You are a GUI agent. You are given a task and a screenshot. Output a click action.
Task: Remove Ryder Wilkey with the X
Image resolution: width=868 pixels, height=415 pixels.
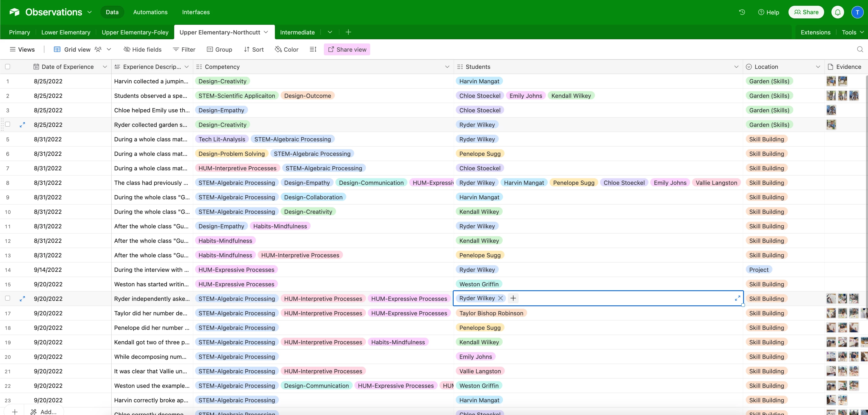(x=500, y=298)
